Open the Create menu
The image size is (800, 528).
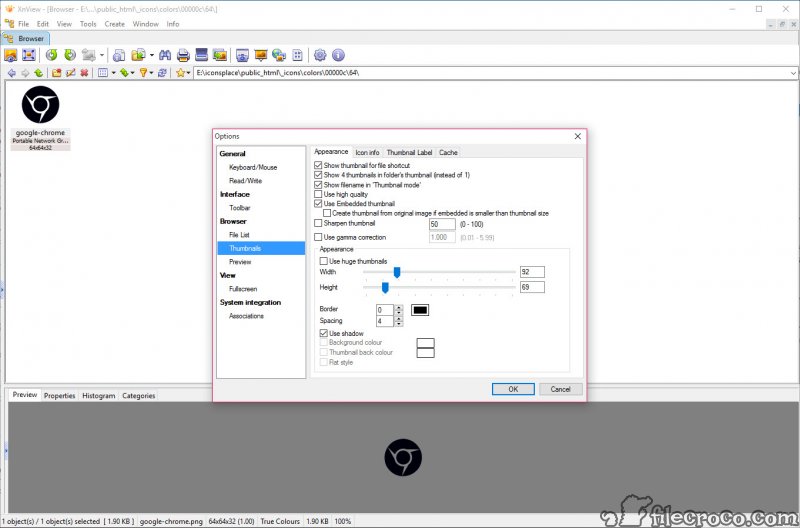pos(115,24)
